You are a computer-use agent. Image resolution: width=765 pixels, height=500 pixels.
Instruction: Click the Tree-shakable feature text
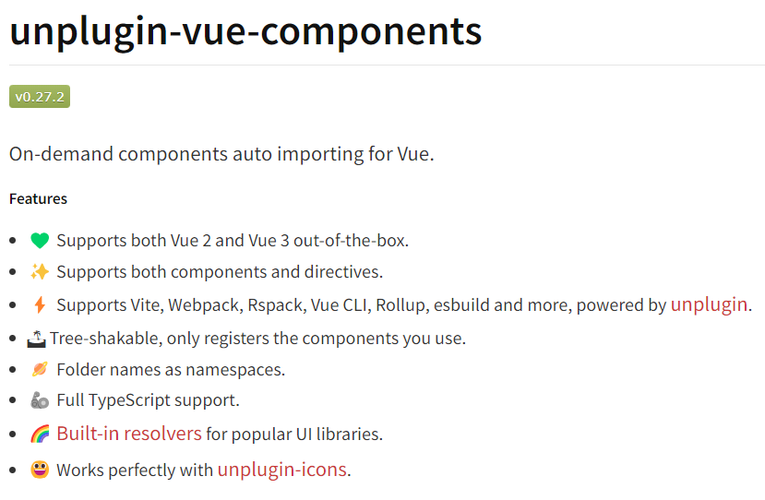pyautogui.click(x=258, y=338)
